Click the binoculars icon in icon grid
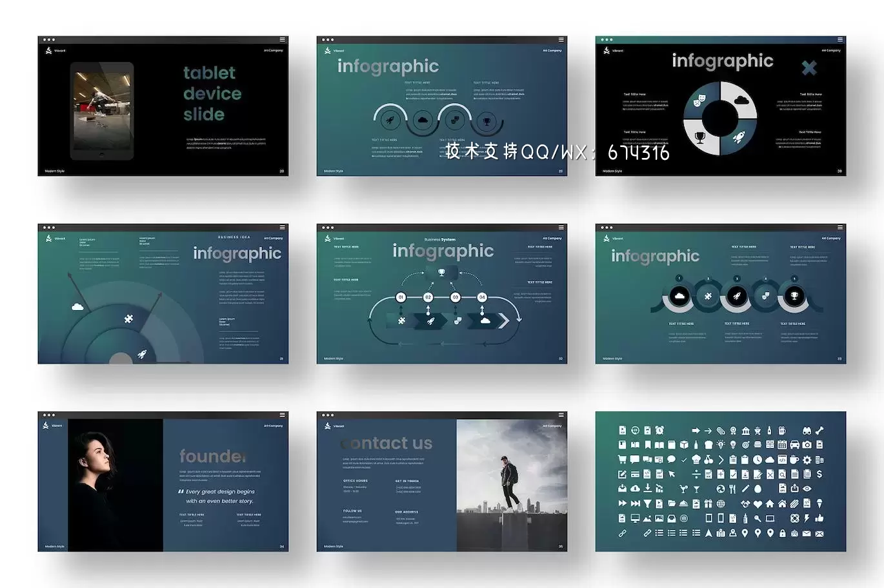884x588 pixels. pyautogui.click(x=807, y=430)
